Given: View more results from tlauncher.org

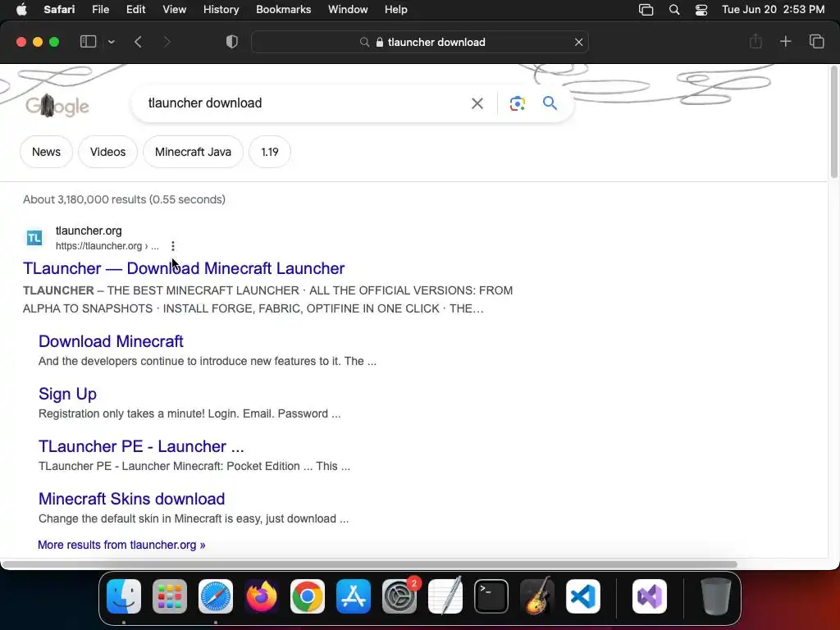Looking at the screenshot, I should [x=121, y=545].
